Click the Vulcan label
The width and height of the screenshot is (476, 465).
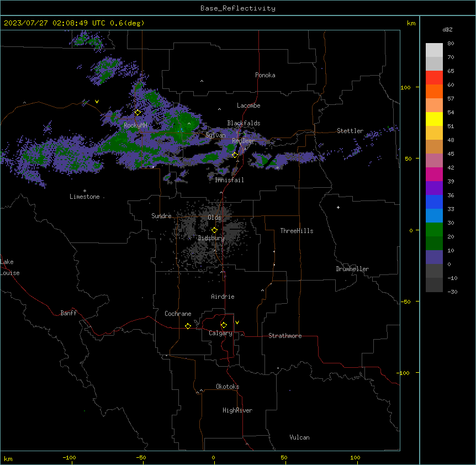299,437
